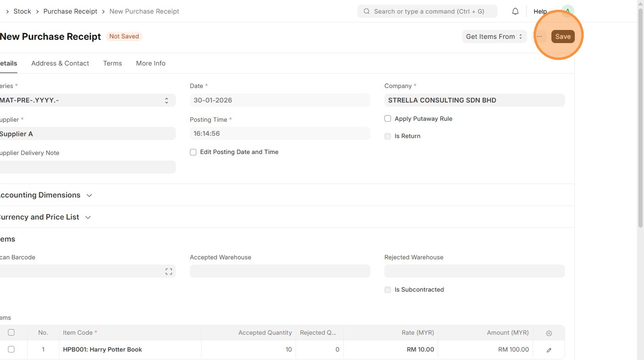Viewport: 644px width, 360px height.
Task: Click the notification bell icon
Action: 515,11
